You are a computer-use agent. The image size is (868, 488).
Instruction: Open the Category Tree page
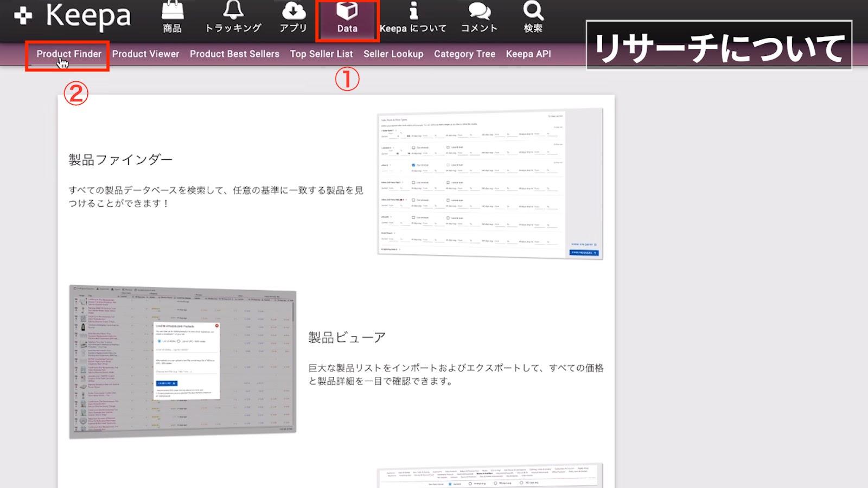click(464, 54)
